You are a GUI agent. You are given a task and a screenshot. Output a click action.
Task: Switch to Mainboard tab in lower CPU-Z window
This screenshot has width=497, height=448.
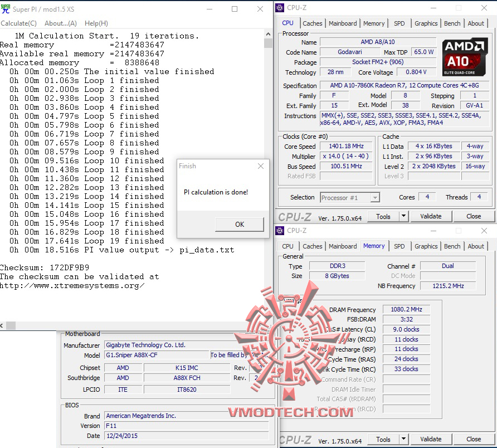tap(343, 246)
